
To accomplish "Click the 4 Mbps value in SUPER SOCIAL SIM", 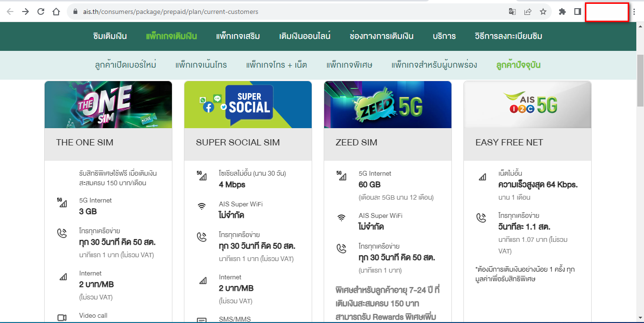I will (x=232, y=185).
